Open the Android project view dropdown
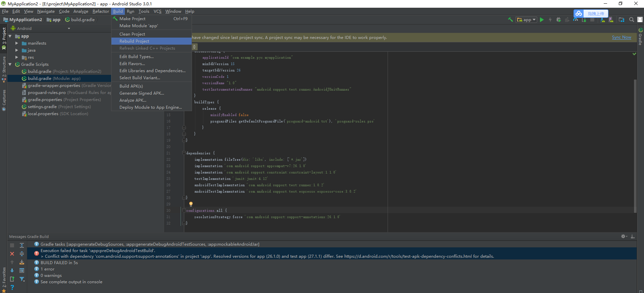Screen dimensions: 644x293 (40, 29)
